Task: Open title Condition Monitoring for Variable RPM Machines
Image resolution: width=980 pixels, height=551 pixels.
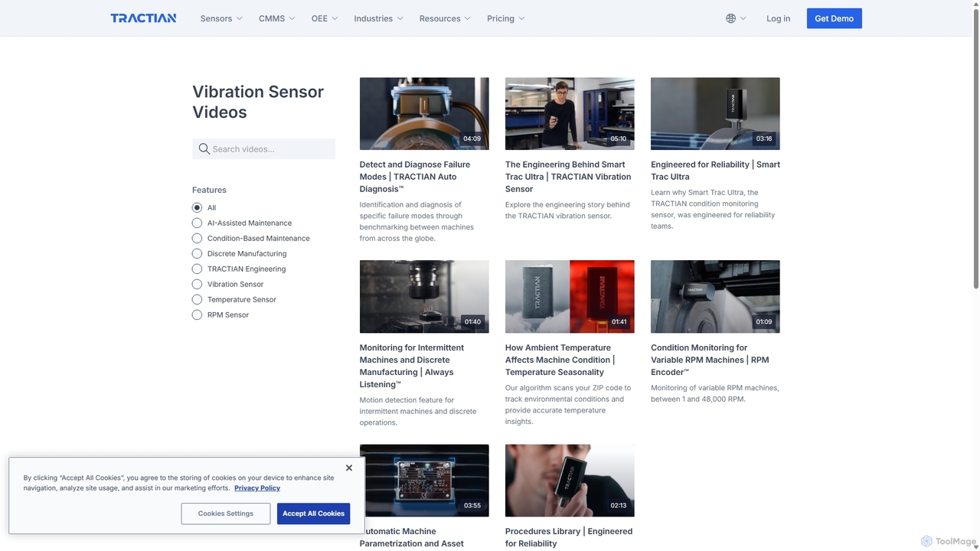Action: (x=710, y=360)
